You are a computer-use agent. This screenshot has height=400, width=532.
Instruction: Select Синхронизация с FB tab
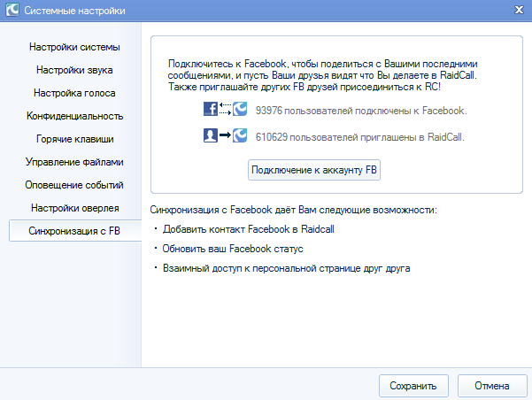pyautogui.click(x=75, y=231)
